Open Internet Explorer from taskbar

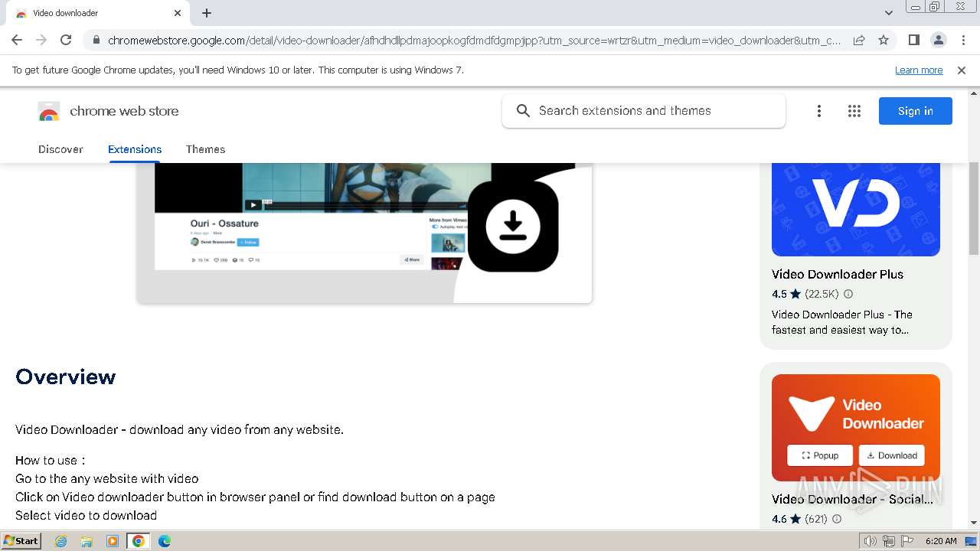click(60, 541)
